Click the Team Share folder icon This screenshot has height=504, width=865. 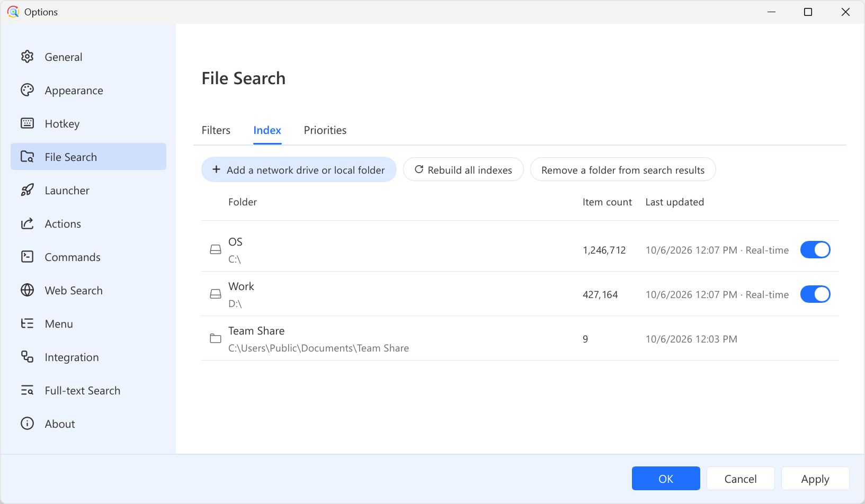[x=216, y=338]
